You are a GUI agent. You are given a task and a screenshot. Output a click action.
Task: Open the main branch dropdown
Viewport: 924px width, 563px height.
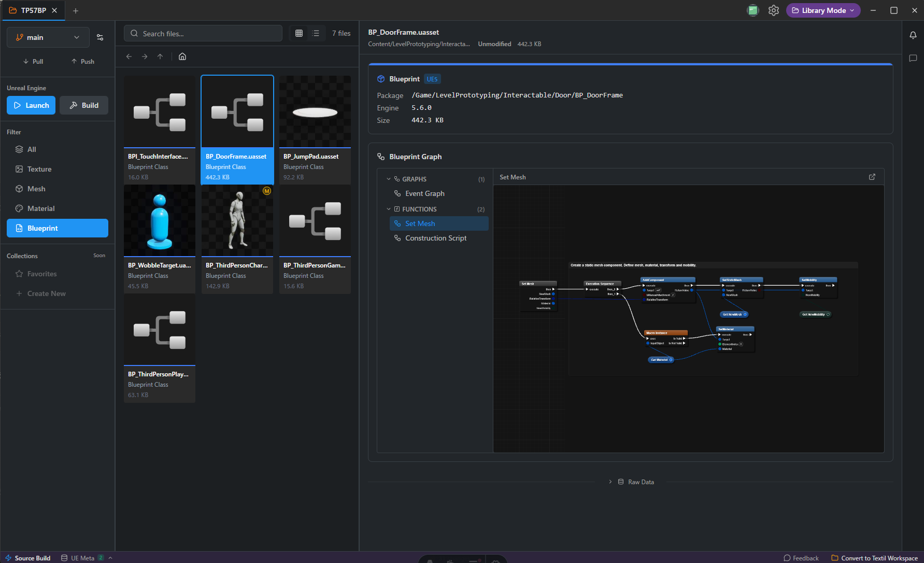click(x=48, y=37)
